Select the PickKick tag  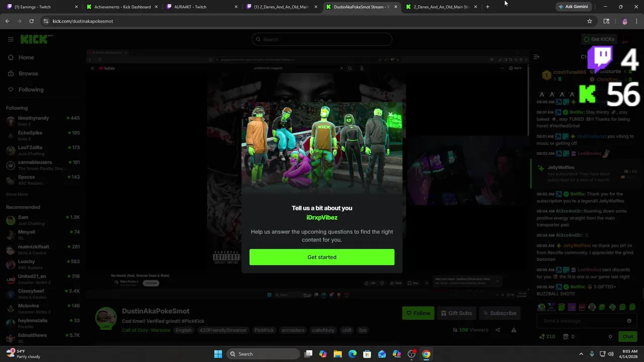pyautogui.click(x=264, y=330)
